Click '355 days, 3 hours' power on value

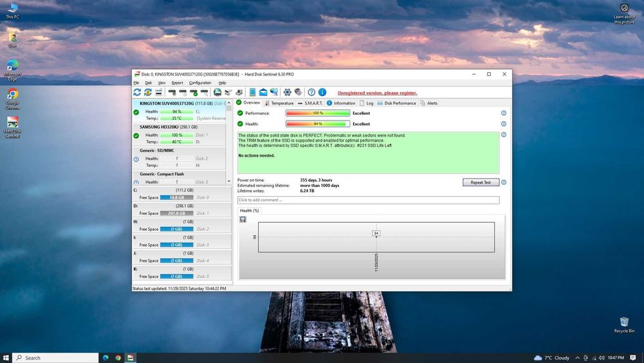[316, 180]
